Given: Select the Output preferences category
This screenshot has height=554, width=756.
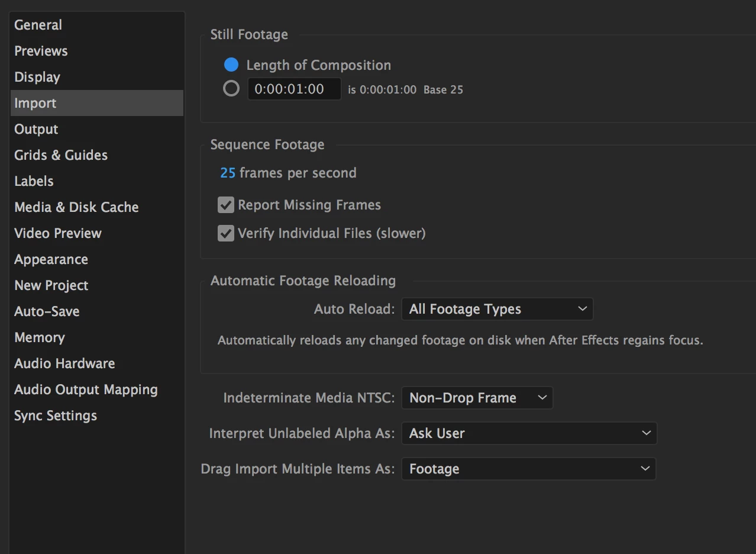Looking at the screenshot, I should pos(36,129).
